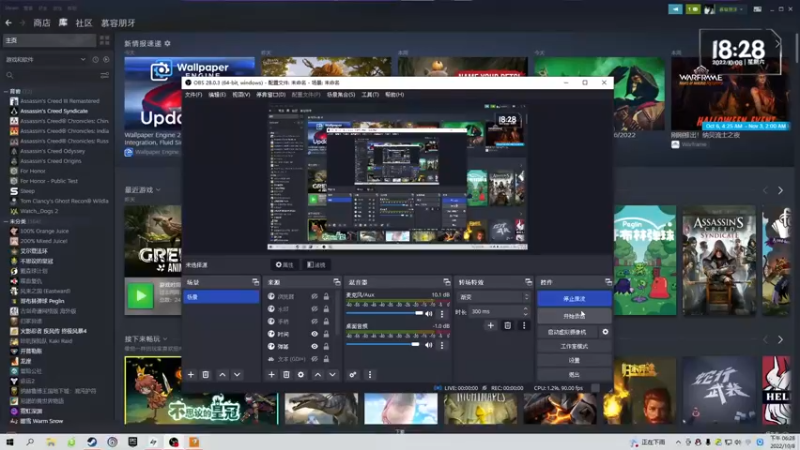Open 麦克风/Aux channel options menu
The image size is (800, 450).
[x=442, y=314]
